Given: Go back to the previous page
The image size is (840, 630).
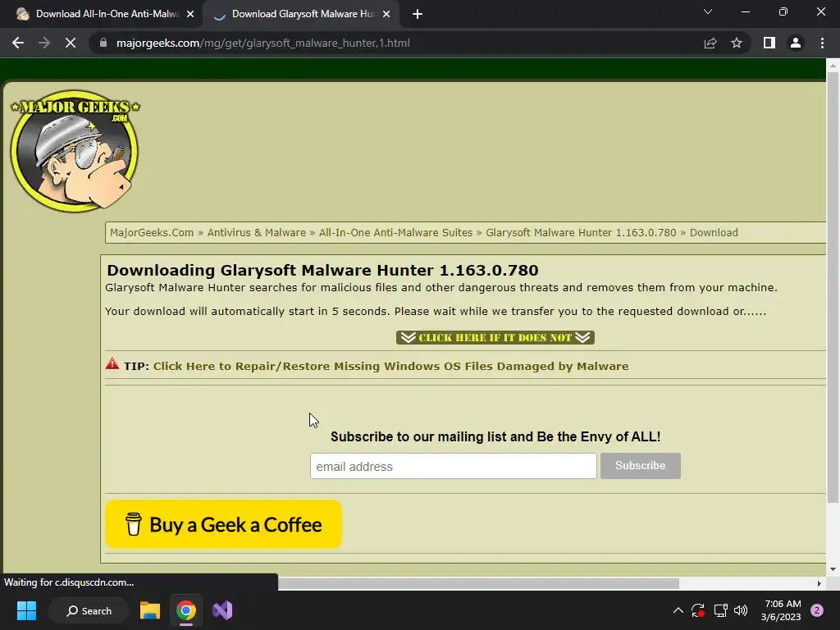Looking at the screenshot, I should click(18, 43).
